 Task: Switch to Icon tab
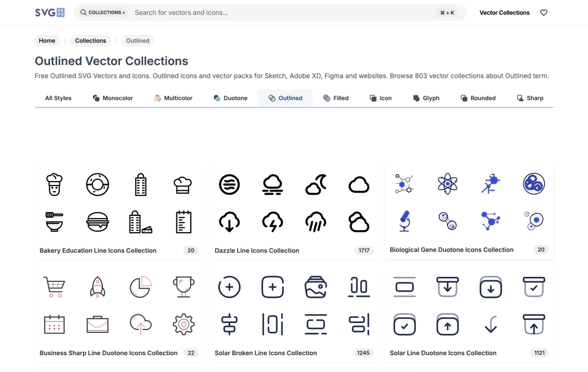tap(381, 98)
